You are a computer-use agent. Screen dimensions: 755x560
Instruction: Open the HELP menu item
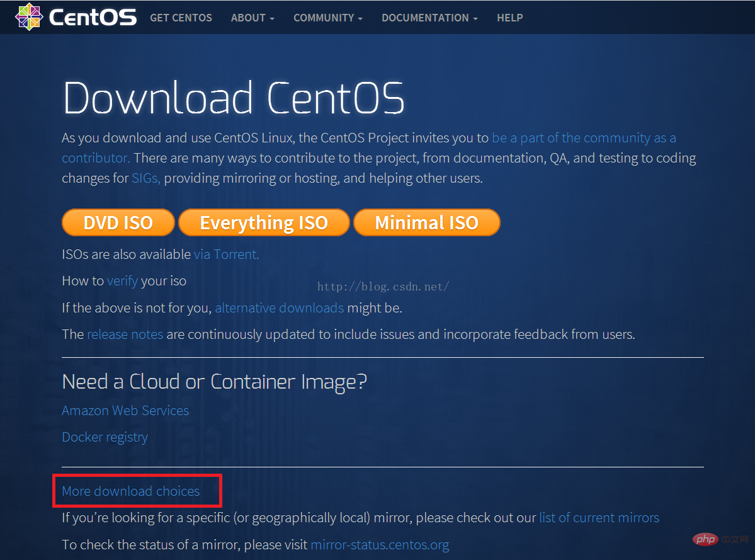pos(510,18)
